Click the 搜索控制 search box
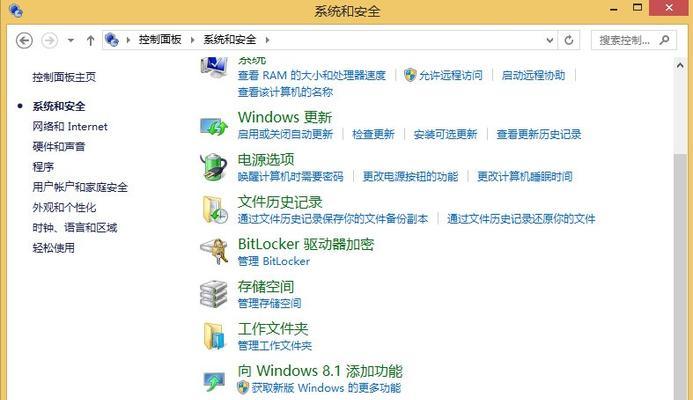 [634, 40]
